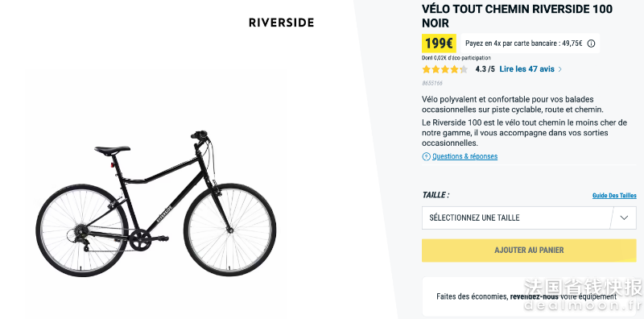Screen dimensions: 644x319
Task: Click the question mark icon near Questions & réponses
Action: coord(426,156)
